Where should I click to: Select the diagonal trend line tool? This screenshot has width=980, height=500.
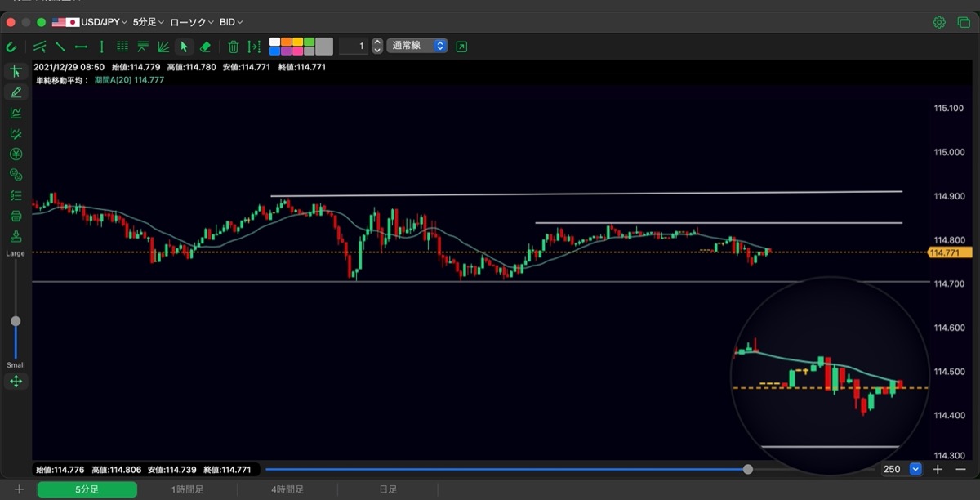60,47
